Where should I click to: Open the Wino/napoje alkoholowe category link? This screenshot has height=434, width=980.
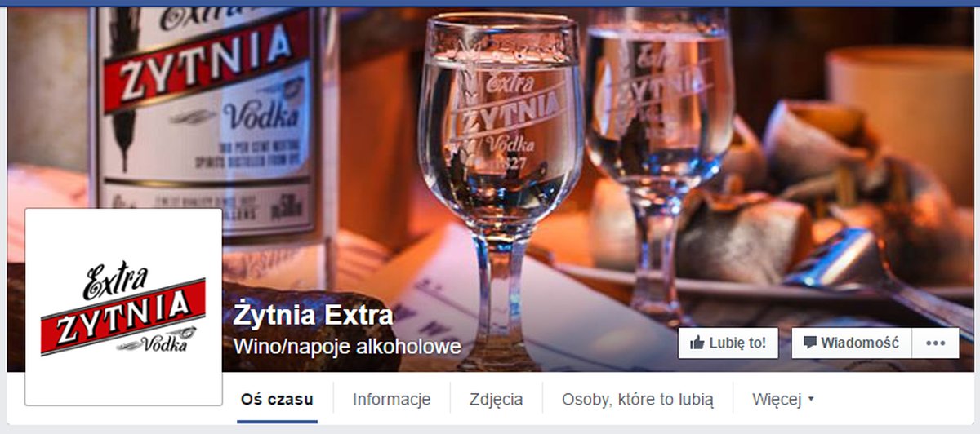click(x=347, y=347)
